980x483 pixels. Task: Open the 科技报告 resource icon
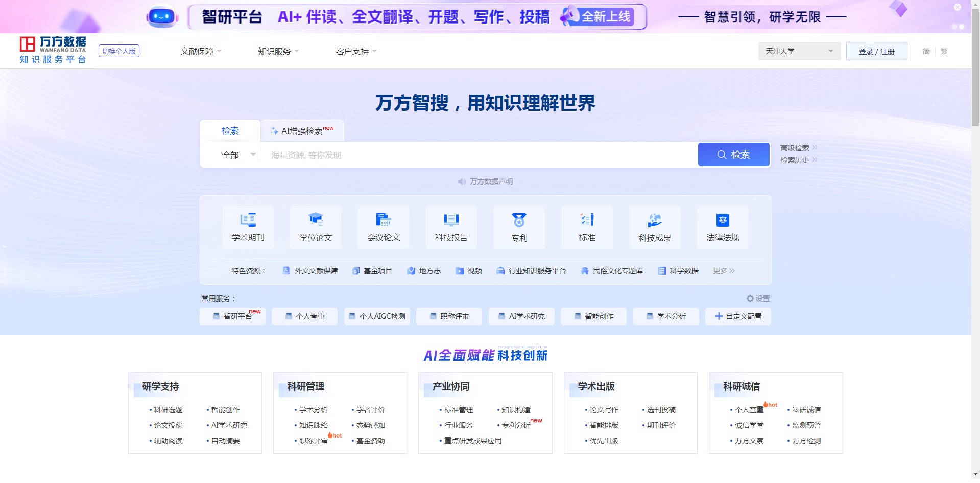[451, 227]
